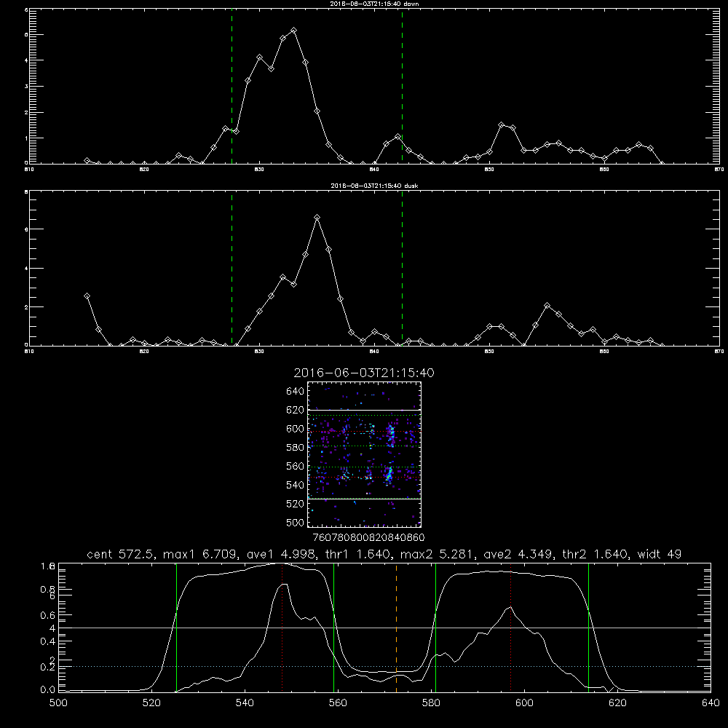Screen dimensions: 728x728
Task: Open the color detector image thumbnail
Action: pos(365,454)
